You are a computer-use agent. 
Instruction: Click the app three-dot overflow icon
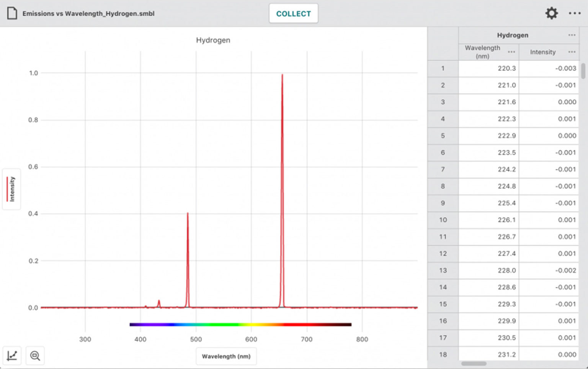tap(575, 13)
